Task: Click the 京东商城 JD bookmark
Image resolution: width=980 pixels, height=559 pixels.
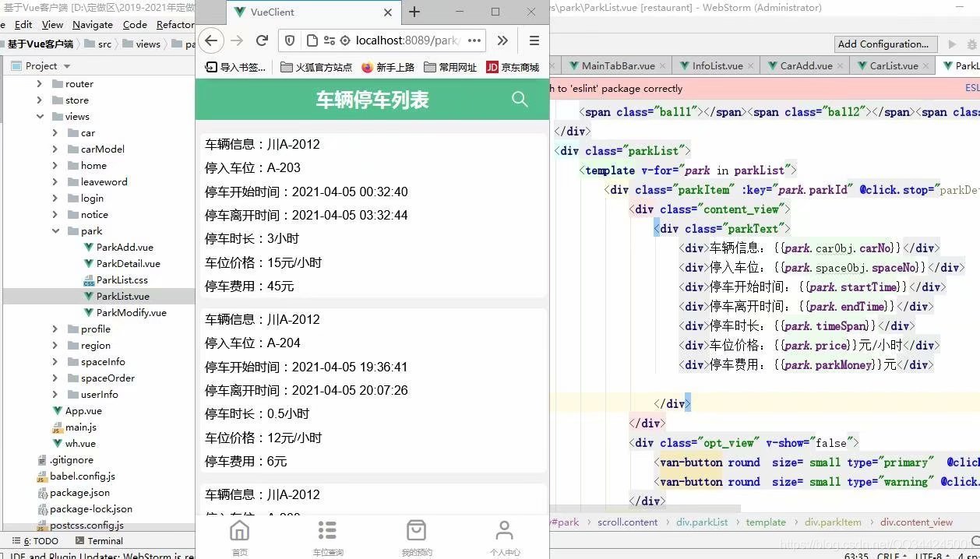Action: (x=513, y=67)
